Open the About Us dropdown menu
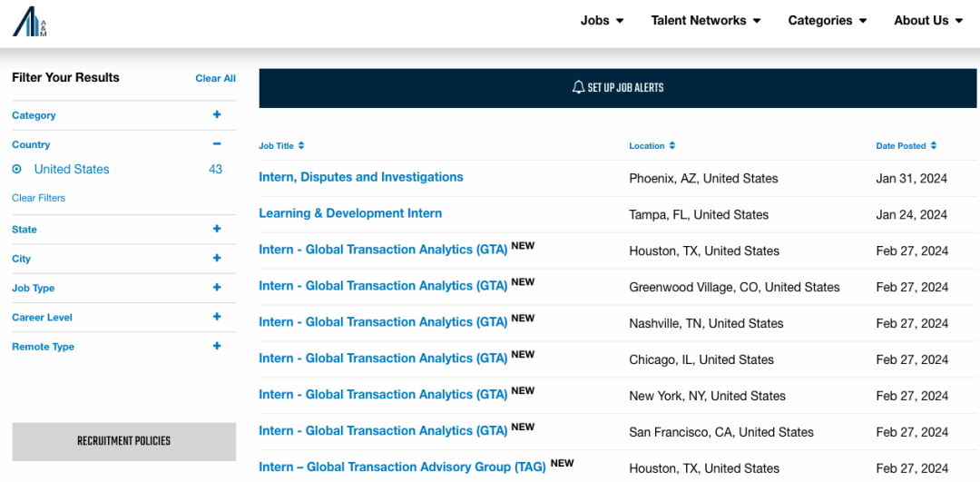The height and width of the screenshot is (482, 980). (x=927, y=21)
